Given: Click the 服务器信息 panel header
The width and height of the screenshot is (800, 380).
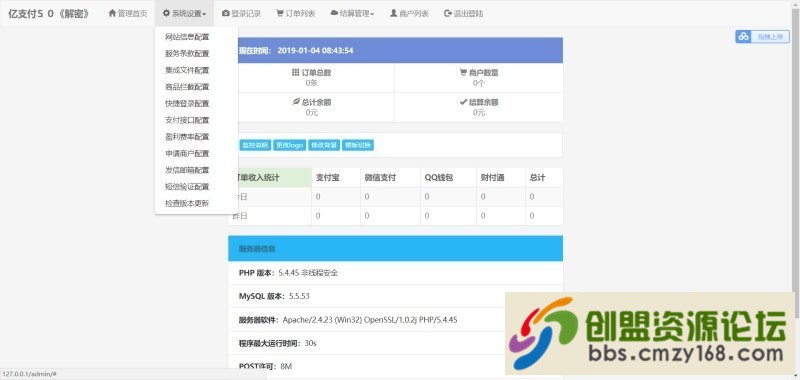Looking at the screenshot, I should (395, 248).
